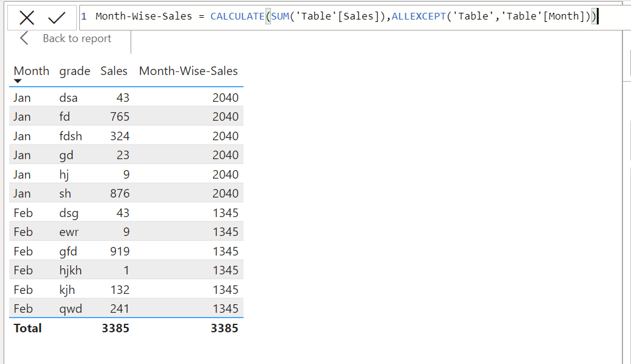Screen dimensions: 631x364
Task: Click the measure name Month-Wise-Sales in formula
Action: point(143,16)
